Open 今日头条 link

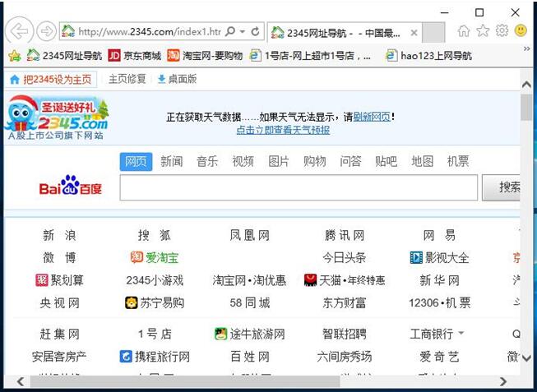[345, 257]
